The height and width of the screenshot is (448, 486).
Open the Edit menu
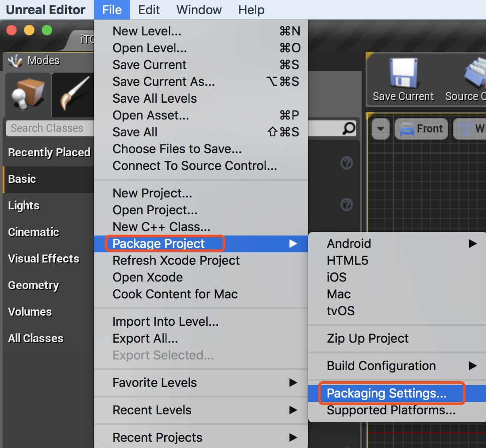pos(149,10)
